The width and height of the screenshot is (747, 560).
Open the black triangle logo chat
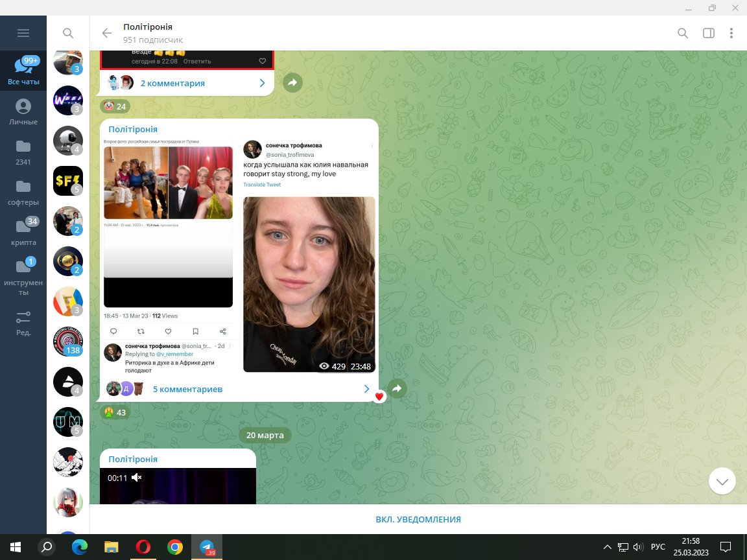click(68, 382)
